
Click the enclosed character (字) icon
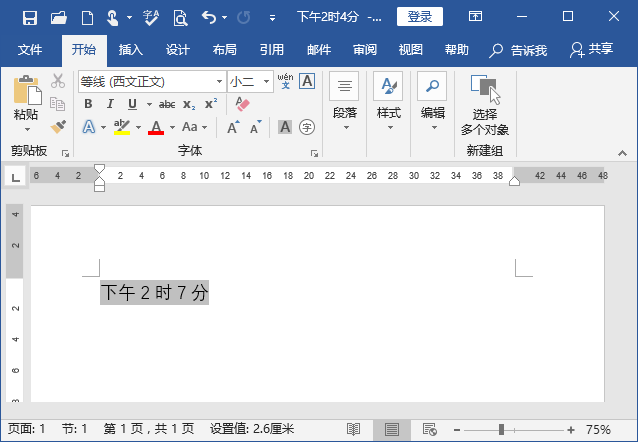click(x=307, y=127)
